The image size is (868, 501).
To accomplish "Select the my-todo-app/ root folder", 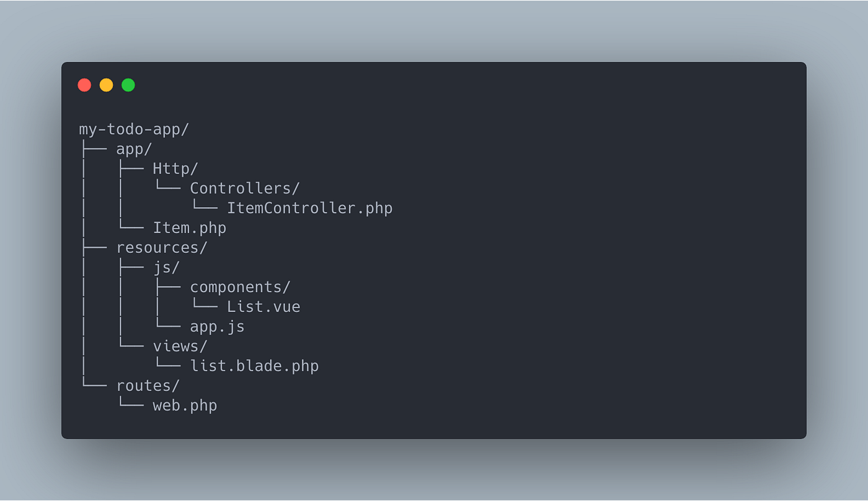I will click(134, 130).
